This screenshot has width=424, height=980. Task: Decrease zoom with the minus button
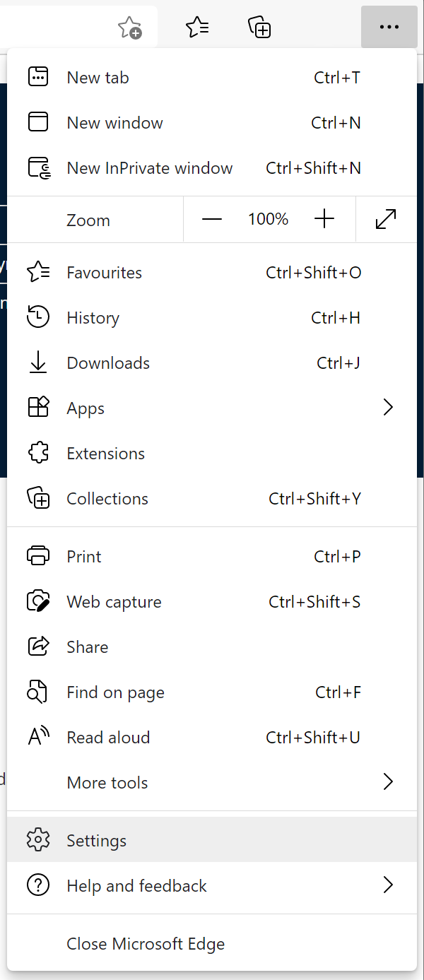pos(212,219)
